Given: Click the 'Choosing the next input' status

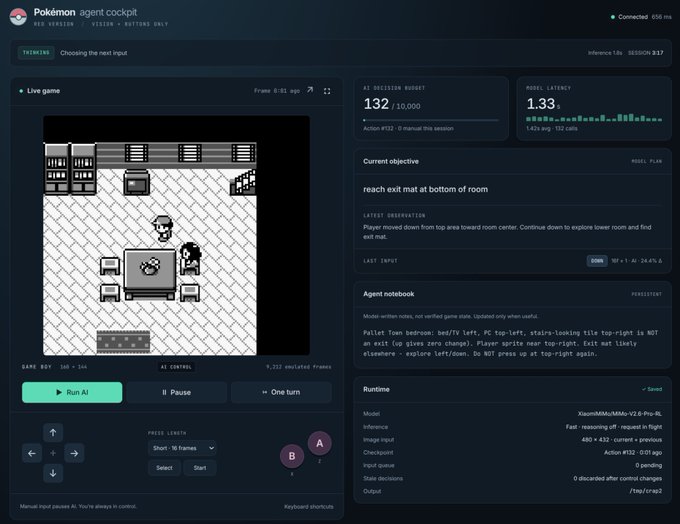Looking at the screenshot, I should pos(94,53).
